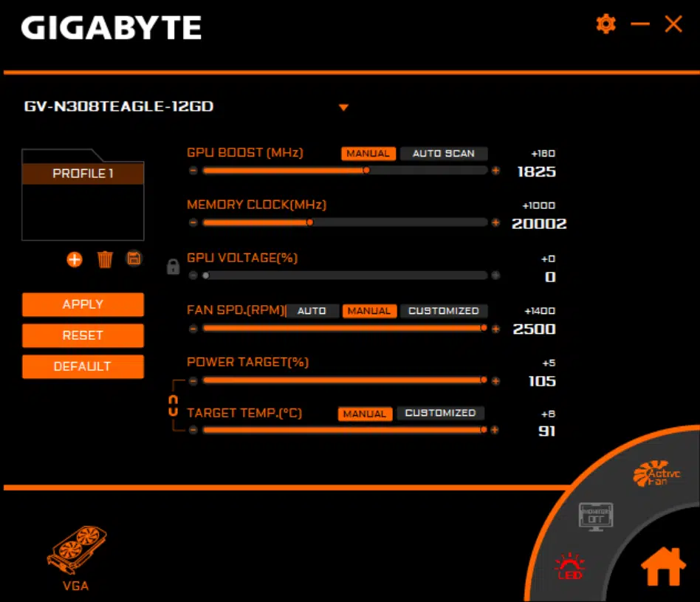Enable AUTO SCAN for GPU boost
The image size is (700, 602).
click(x=444, y=153)
